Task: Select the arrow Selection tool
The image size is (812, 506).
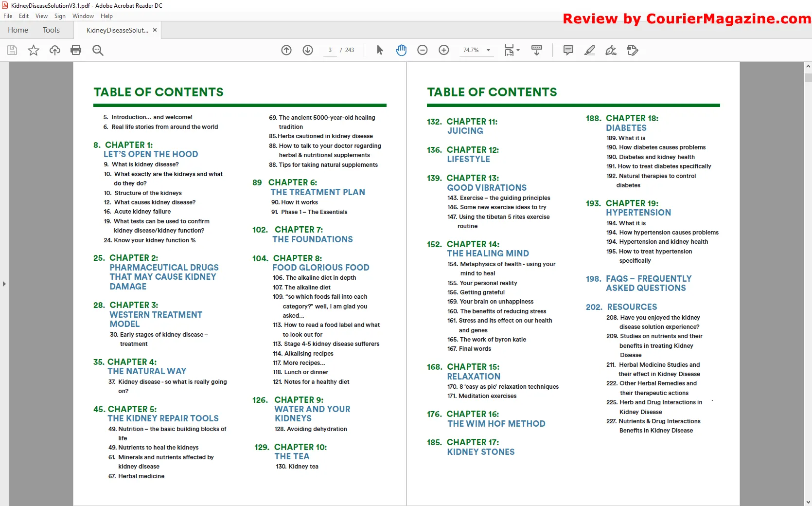Action: tap(380, 50)
